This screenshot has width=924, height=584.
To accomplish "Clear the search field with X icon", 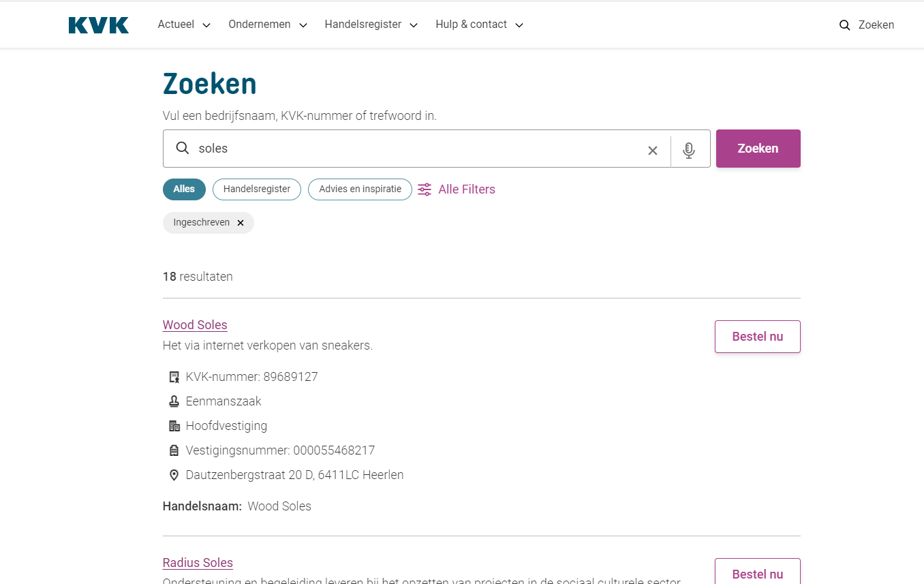I will pyautogui.click(x=653, y=151).
